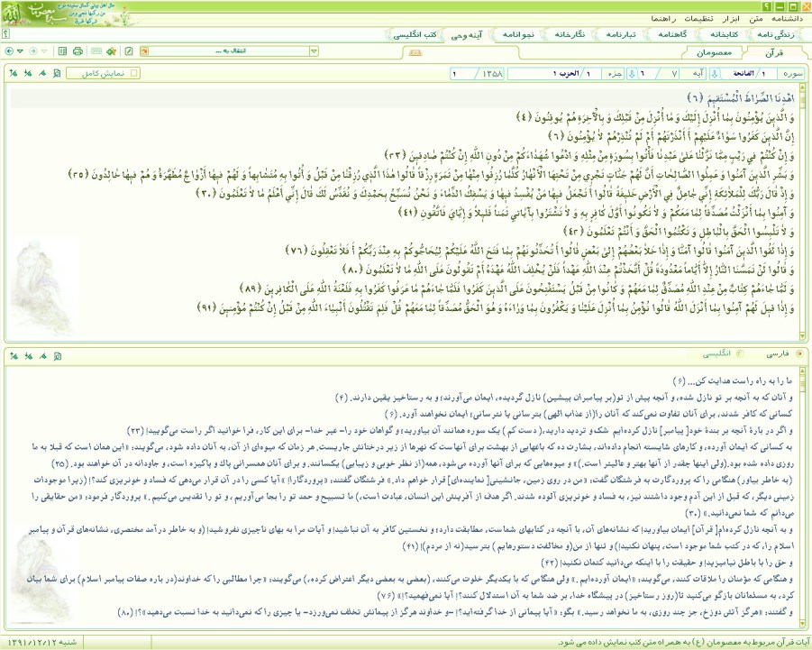Expand the 'انتقال به' dropdown arrow
This screenshot has height=650, width=812.
tap(314, 51)
